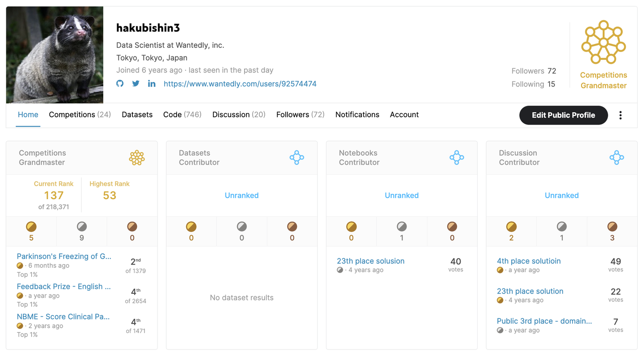
Task: Click the Notebooks Contributor tier icon
Action: [x=457, y=158]
